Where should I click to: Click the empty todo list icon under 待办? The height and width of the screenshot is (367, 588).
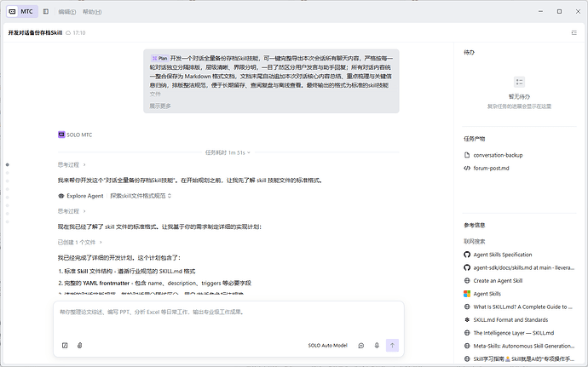pyautogui.click(x=519, y=82)
